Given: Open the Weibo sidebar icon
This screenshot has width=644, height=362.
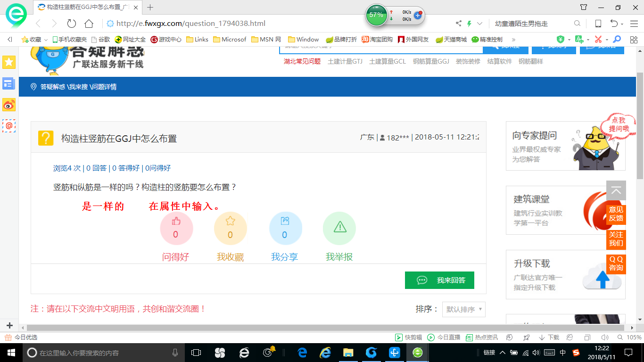Looking at the screenshot, I should click(x=9, y=105).
